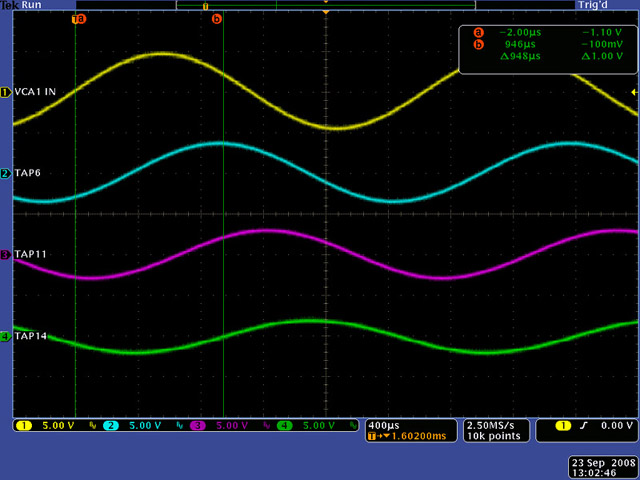Click the Run status label

coord(31,5)
